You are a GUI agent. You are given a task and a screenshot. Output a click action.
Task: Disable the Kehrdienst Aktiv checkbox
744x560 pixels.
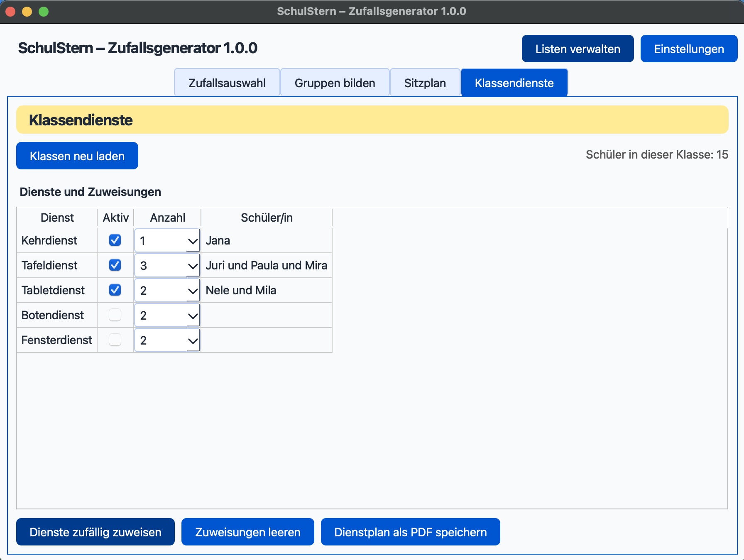pos(115,240)
